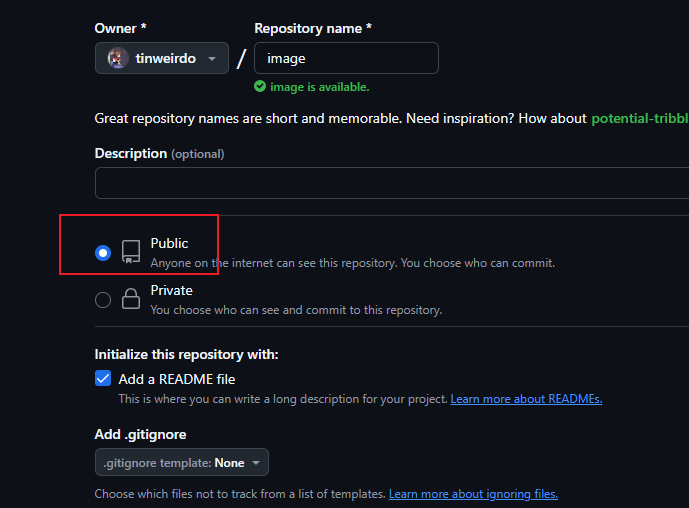The image size is (689, 508).
Task: Select the Private radio button
Action: point(103,299)
